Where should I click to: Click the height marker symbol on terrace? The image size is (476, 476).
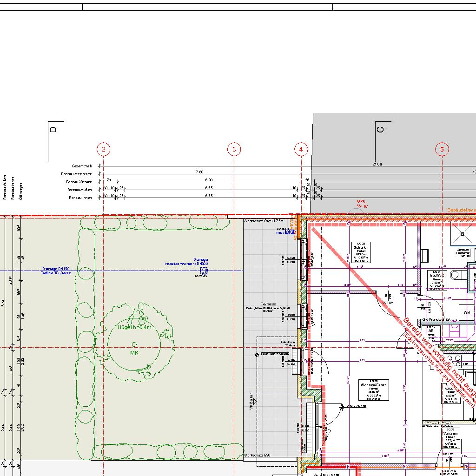(257, 355)
